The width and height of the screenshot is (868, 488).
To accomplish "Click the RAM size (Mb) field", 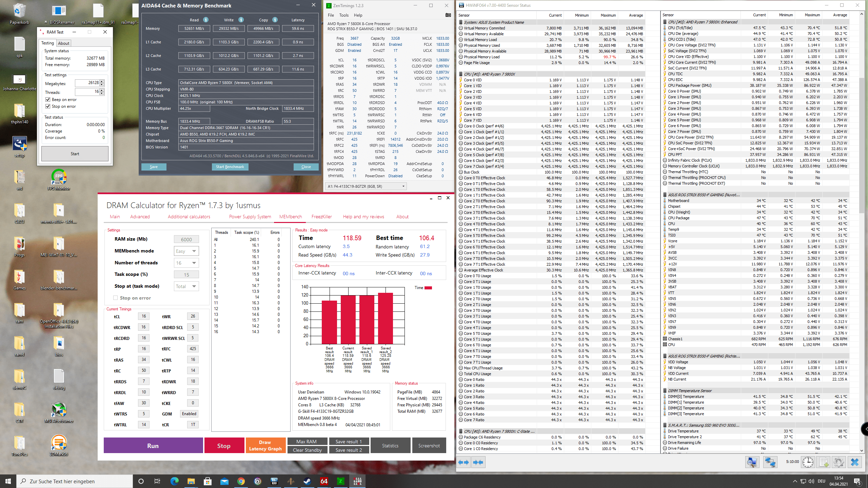I will point(186,239).
